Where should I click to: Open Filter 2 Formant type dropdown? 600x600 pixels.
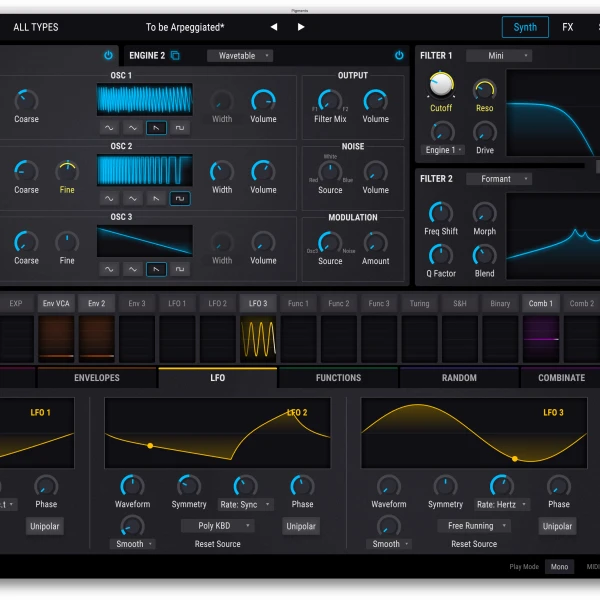(499, 179)
